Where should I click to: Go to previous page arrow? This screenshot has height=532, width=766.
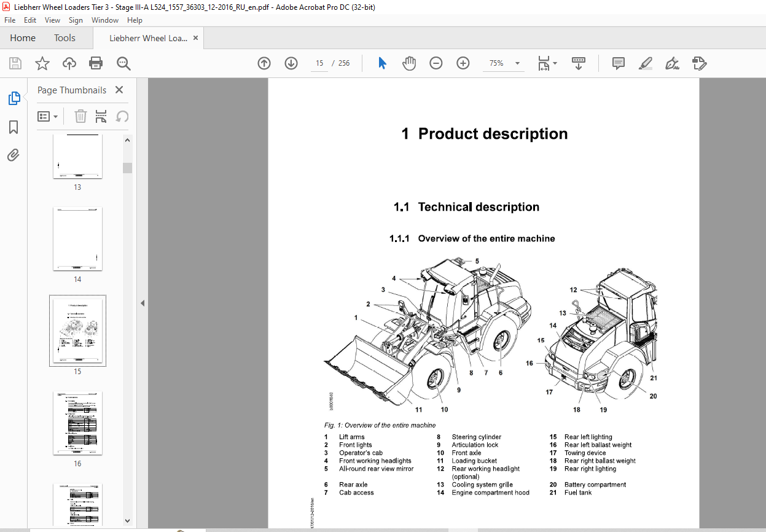[x=264, y=63]
